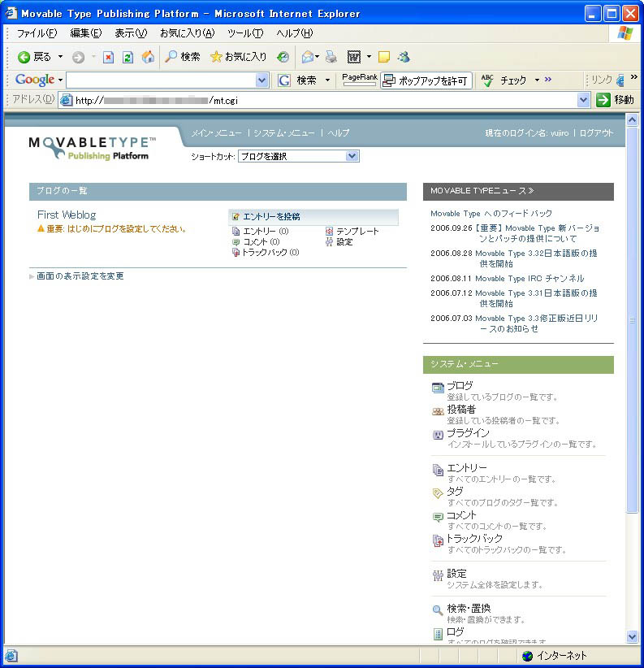Click the Refresh page icon
Screen dimensions: 644x668
coord(128,57)
